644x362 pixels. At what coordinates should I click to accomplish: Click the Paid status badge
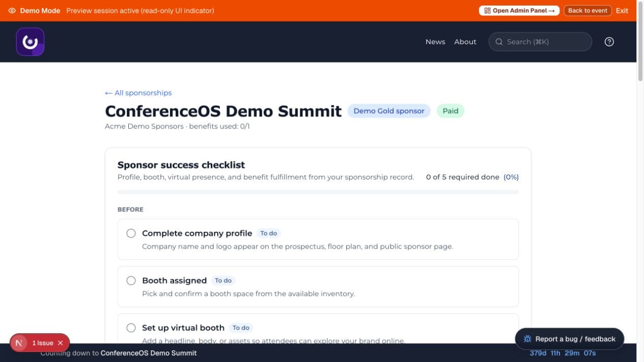tap(451, 111)
